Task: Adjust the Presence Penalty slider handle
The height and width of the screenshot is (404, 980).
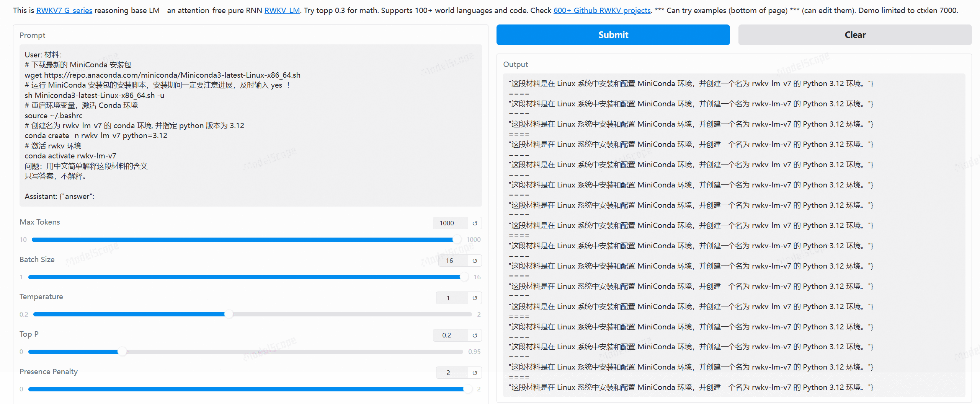Action: pos(467,389)
